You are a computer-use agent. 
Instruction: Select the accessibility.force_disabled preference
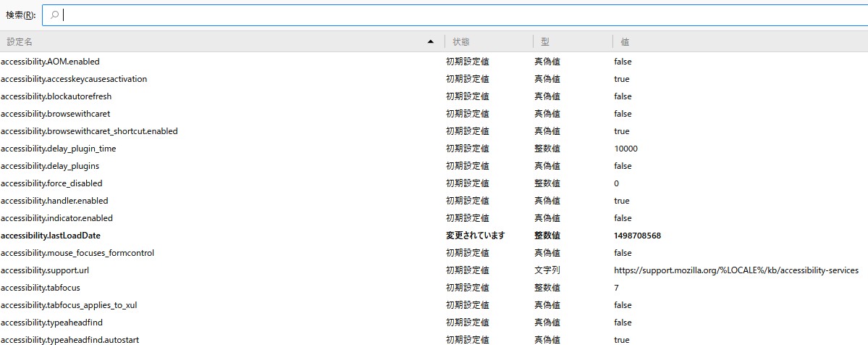click(51, 183)
